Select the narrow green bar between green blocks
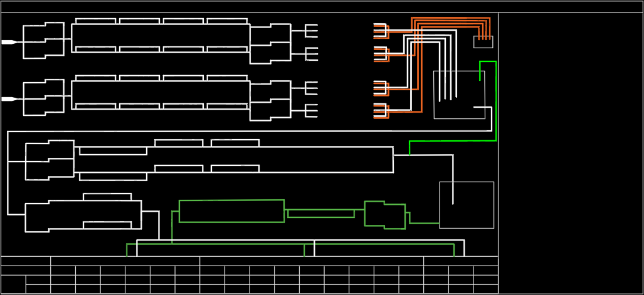 (321, 214)
